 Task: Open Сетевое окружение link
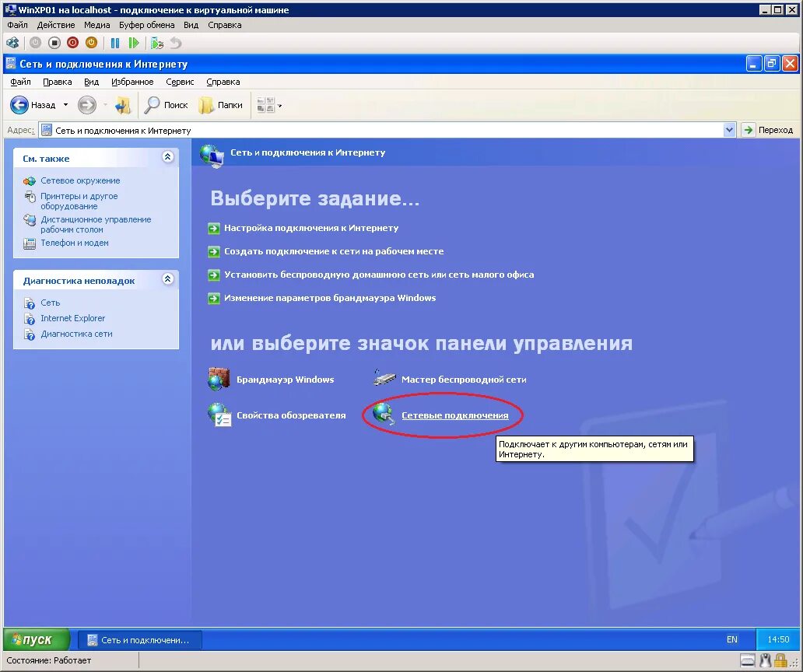click(80, 180)
